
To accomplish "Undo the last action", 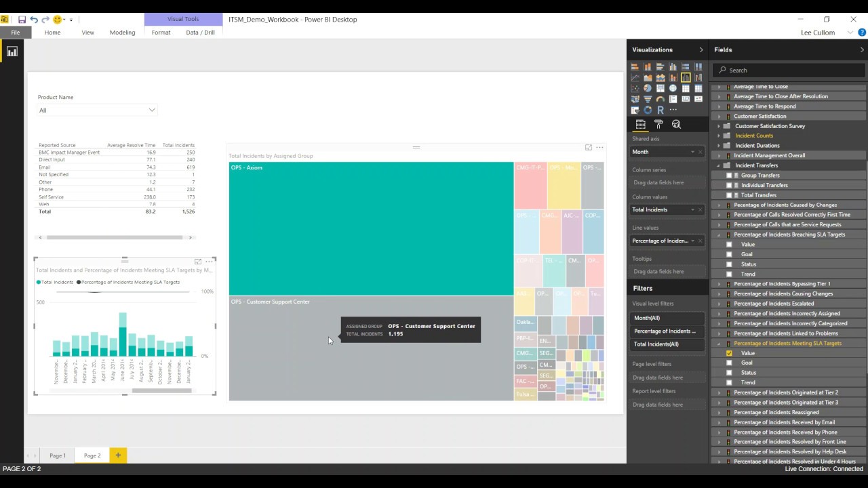I will coord(33,20).
